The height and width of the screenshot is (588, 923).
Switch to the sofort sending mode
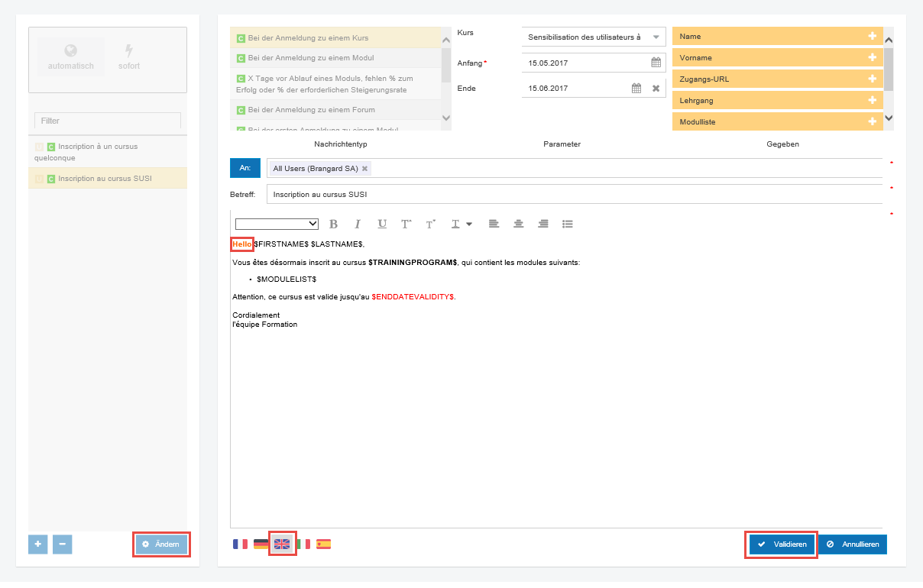[129, 58]
